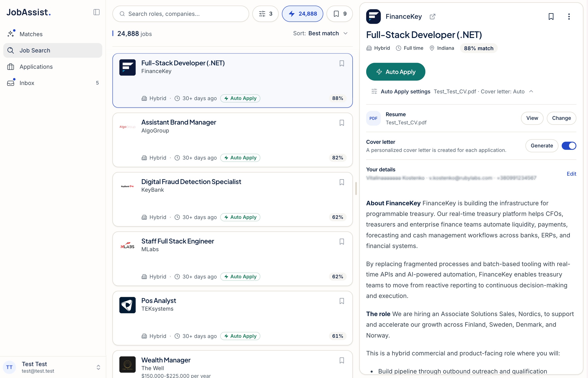
Task: Bookmark the Staff Full Stack Engineer job
Action: coord(342,241)
